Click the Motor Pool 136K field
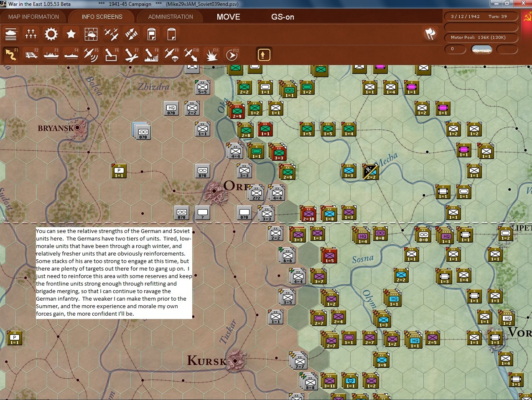The width and height of the screenshot is (532, 400). 481,38
